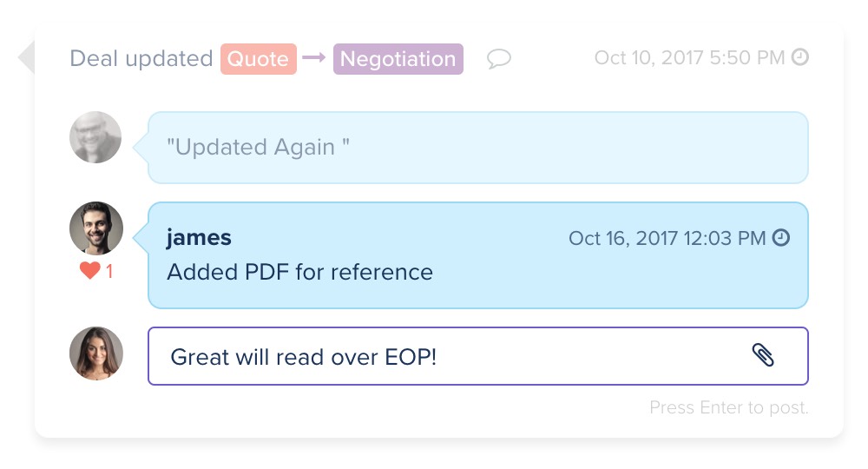Select the orange Quote stage tag
Viewport: 868px width, 469px height.
259,59
